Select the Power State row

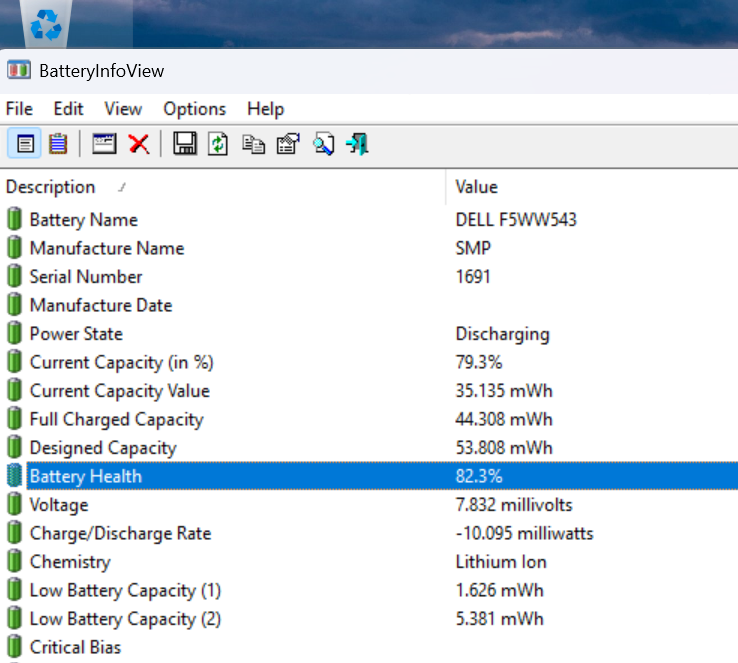[369, 334]
